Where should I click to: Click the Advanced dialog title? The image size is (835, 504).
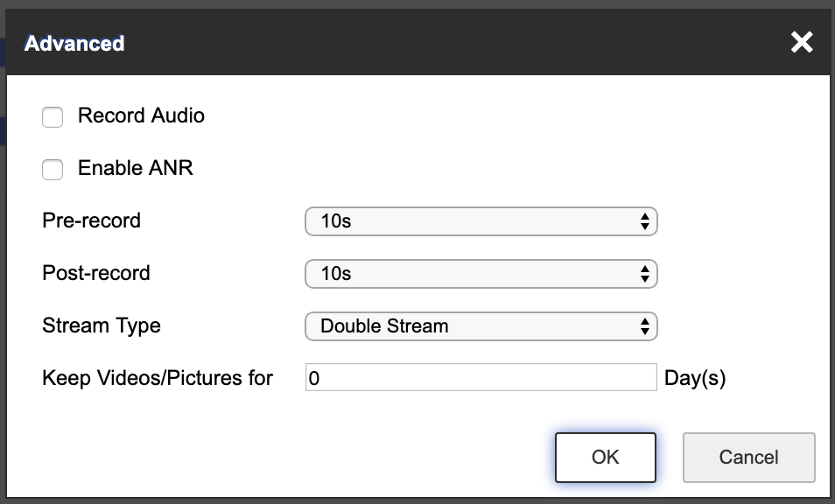[74, 43]
